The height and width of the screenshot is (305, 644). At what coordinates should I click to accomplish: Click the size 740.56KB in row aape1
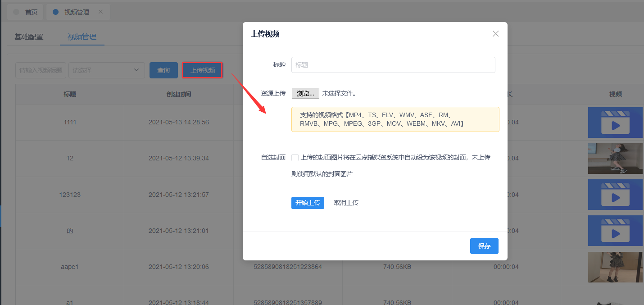click(x=397, y=267)
